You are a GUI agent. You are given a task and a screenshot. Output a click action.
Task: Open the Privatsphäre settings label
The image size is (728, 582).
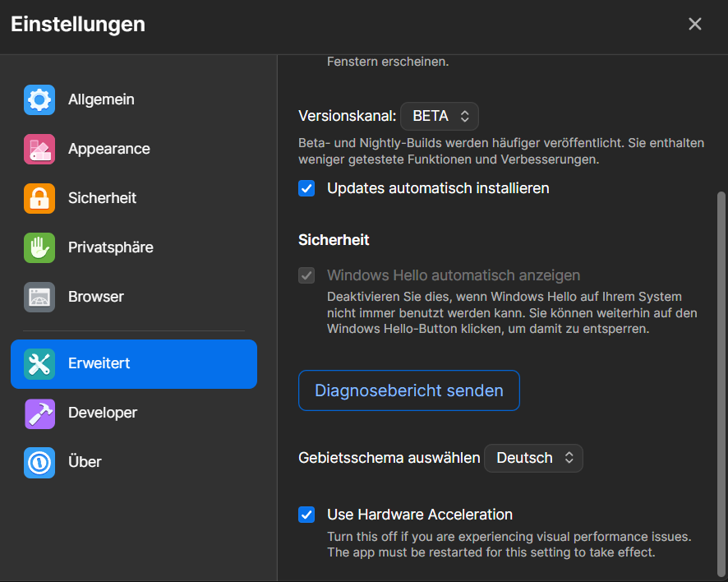point(110,247)
